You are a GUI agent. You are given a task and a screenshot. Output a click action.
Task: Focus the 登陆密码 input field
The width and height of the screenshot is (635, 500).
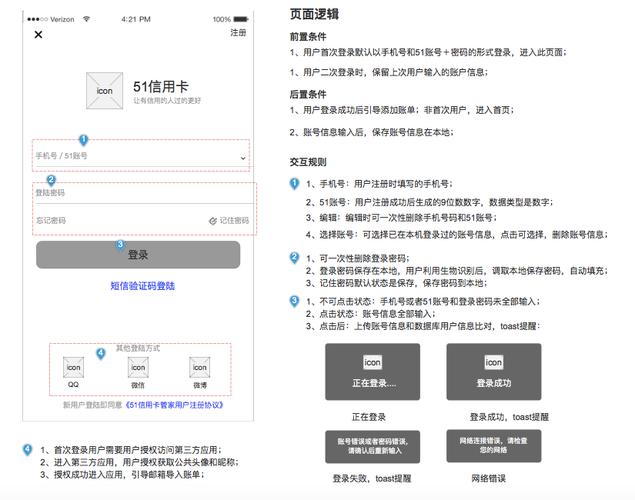[140, 193]
